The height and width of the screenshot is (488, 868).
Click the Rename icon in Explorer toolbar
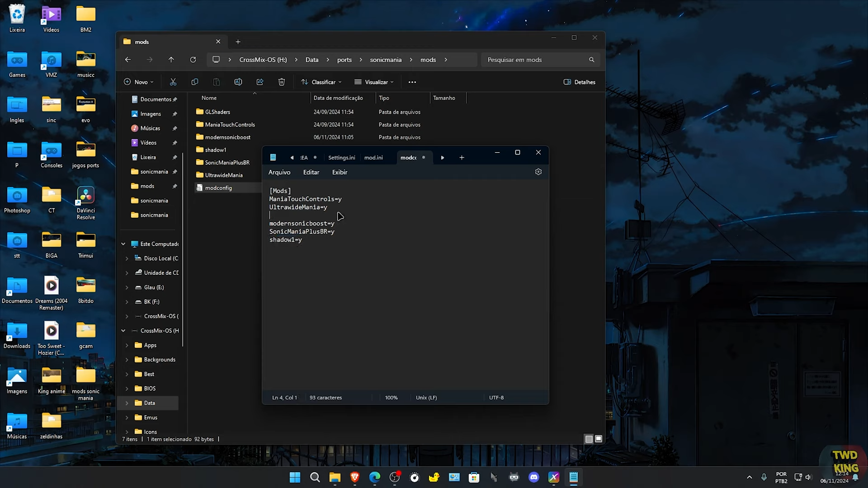(x=238, y=82)
